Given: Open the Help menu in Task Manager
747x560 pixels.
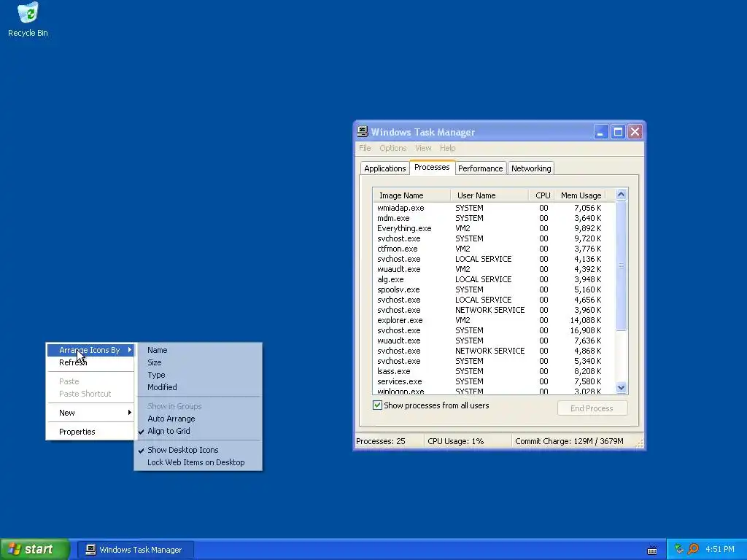Looking at the screenshot, I should 447,148.
